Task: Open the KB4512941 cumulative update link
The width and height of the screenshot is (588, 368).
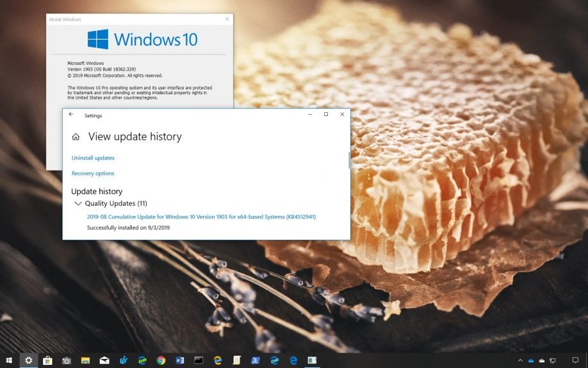Action: point(201,217)
